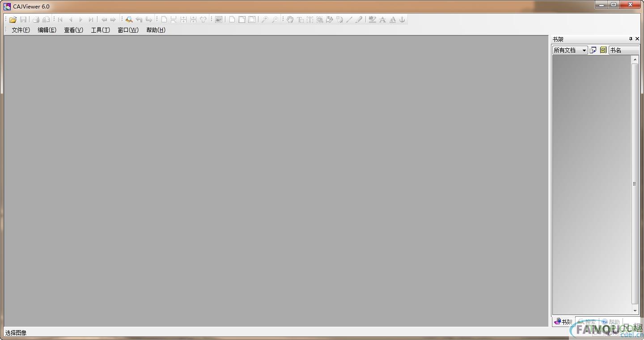Open a file with the folder icon
This screenshot has width=644, height=340.
(13, 20)
